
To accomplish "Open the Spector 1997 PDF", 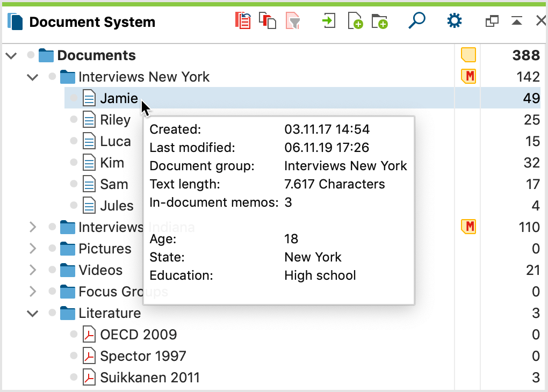I will point(143,356).
